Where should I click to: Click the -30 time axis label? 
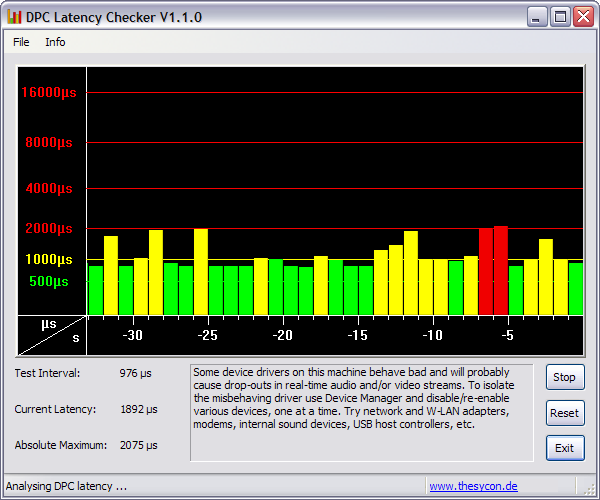[132, 336]
